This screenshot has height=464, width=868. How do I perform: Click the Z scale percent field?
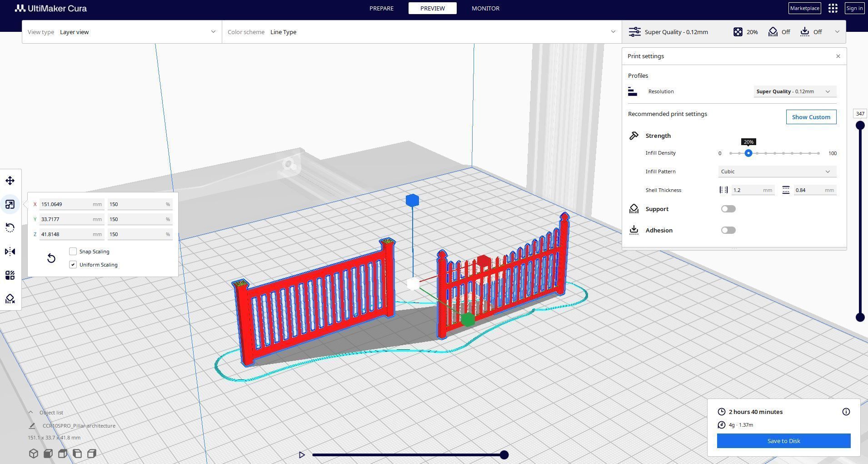click(140, 234)
